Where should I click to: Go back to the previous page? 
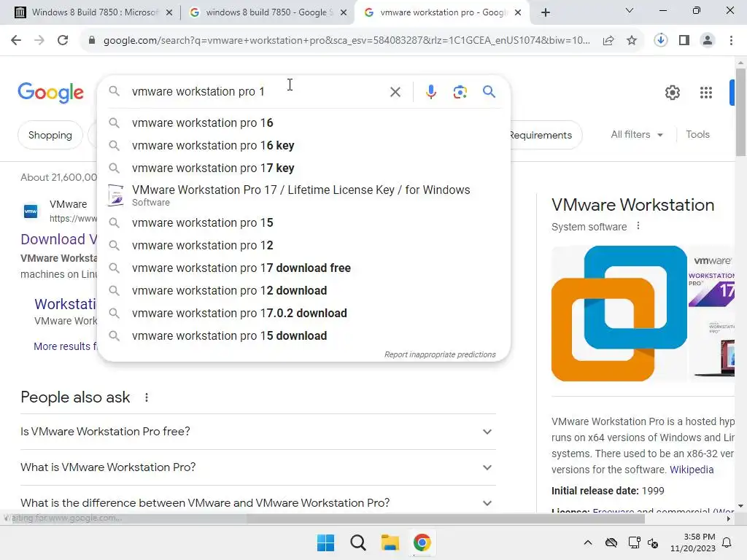pyautogui.click(x=16, y=41)
